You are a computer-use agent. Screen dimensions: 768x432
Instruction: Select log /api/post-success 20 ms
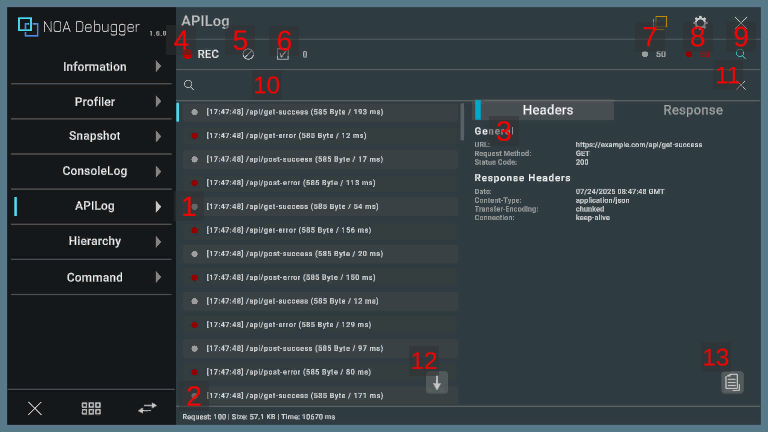point(320,254)
